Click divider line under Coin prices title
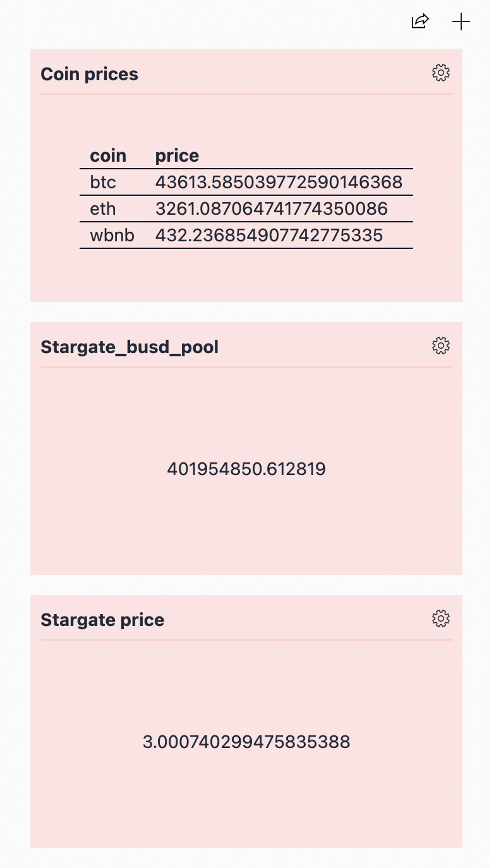The width and height of the screenshot is (489, 868). (x=246, y=94)
